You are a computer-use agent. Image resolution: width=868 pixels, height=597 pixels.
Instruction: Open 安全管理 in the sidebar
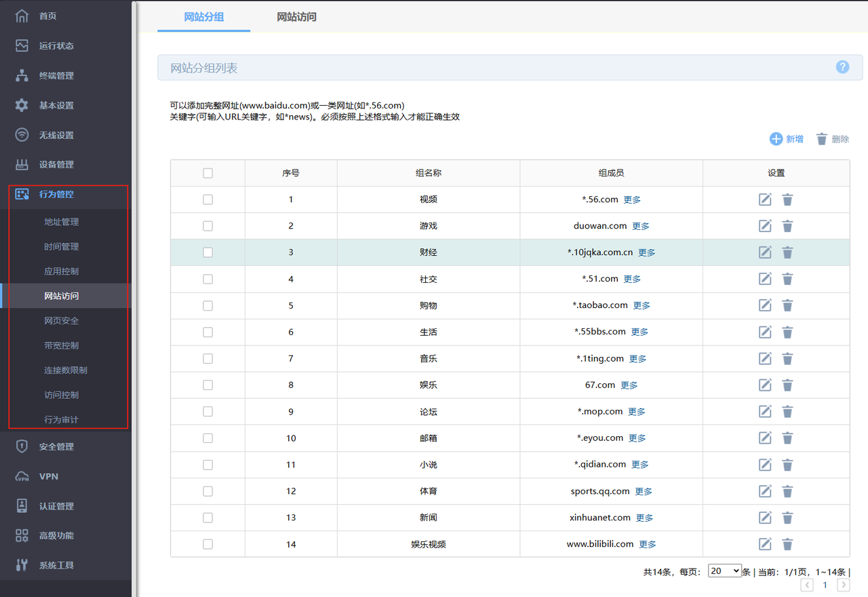tap(56, 446)
